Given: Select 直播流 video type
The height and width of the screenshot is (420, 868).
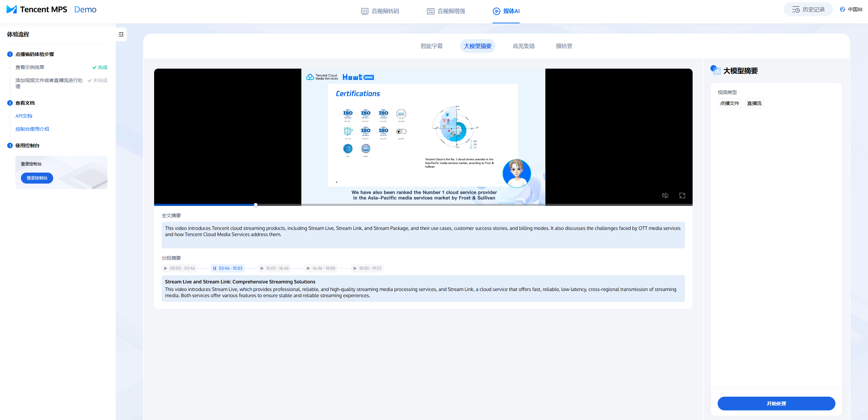Looking at the screenshot, I should 754,103.
